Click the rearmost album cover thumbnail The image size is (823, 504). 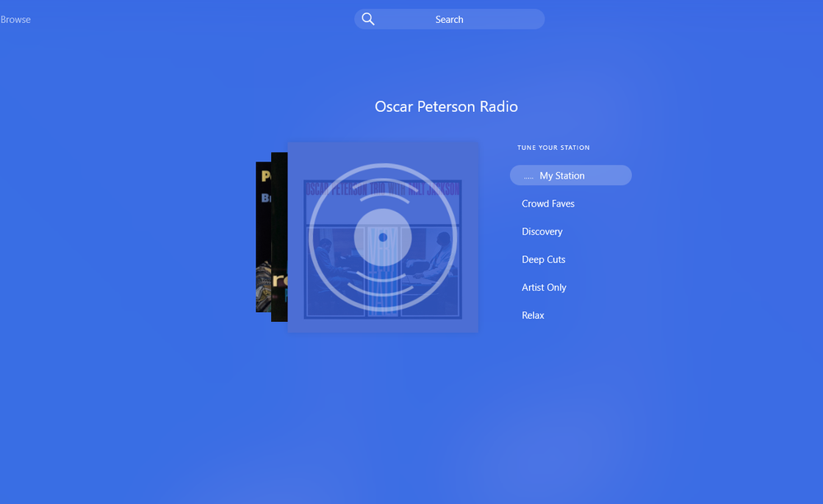pos(263,237)
